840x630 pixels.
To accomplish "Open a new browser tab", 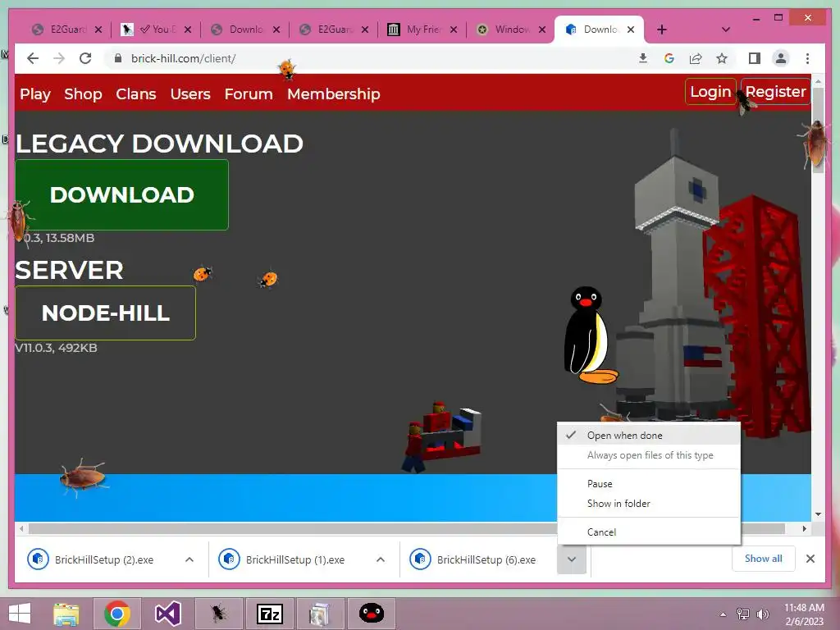I will pyautogui.click(x=662, y=30).
